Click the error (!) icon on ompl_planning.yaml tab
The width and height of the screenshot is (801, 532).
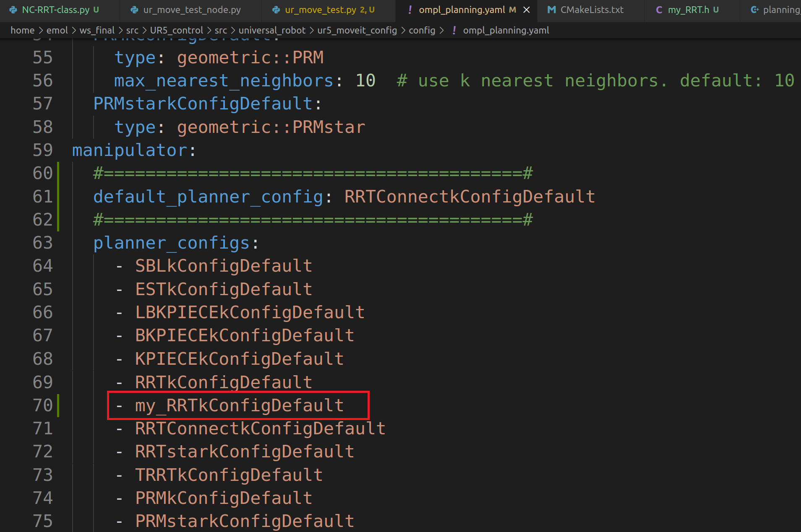coord(410,9)
